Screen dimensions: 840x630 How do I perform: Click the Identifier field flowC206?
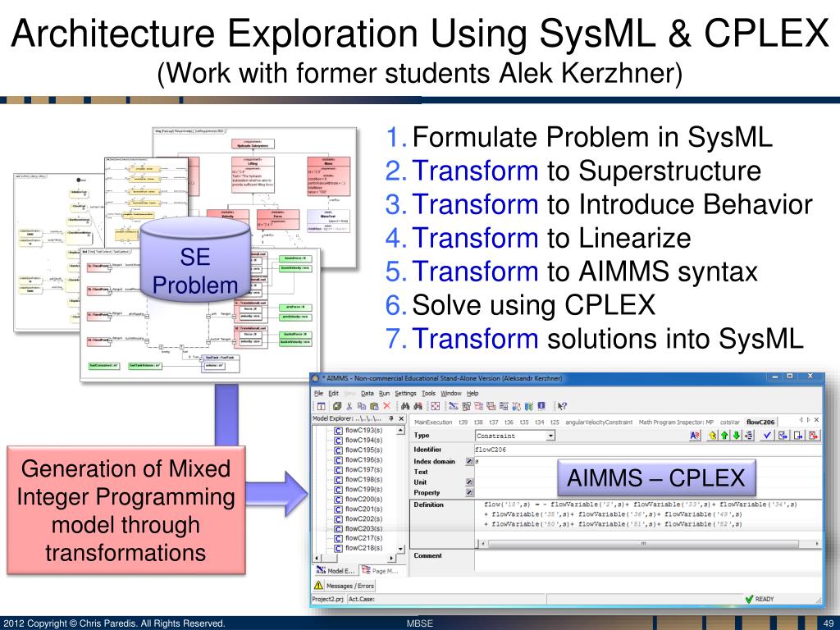648,450
